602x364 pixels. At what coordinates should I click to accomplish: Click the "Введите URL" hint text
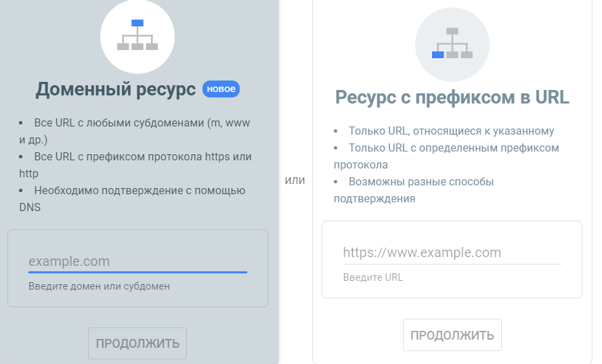tap(373, 277)
